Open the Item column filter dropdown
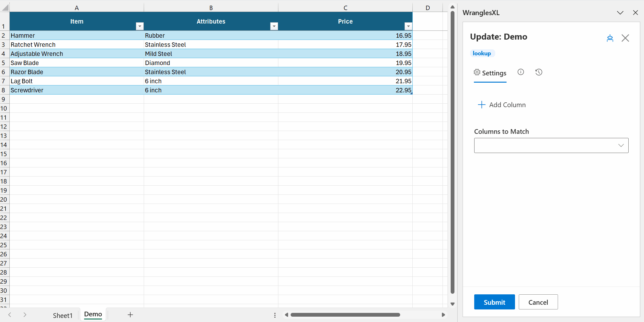 pos(140,26)
